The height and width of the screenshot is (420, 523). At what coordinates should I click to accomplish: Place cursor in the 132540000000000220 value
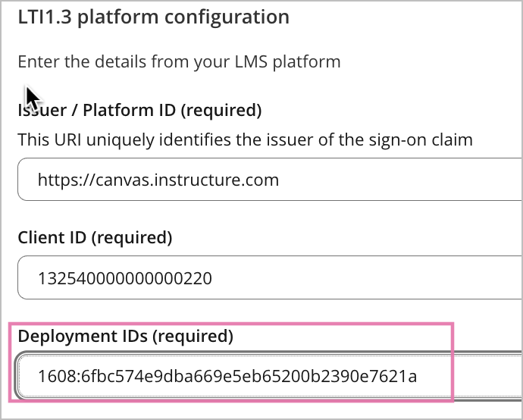[x=125, y=278]
